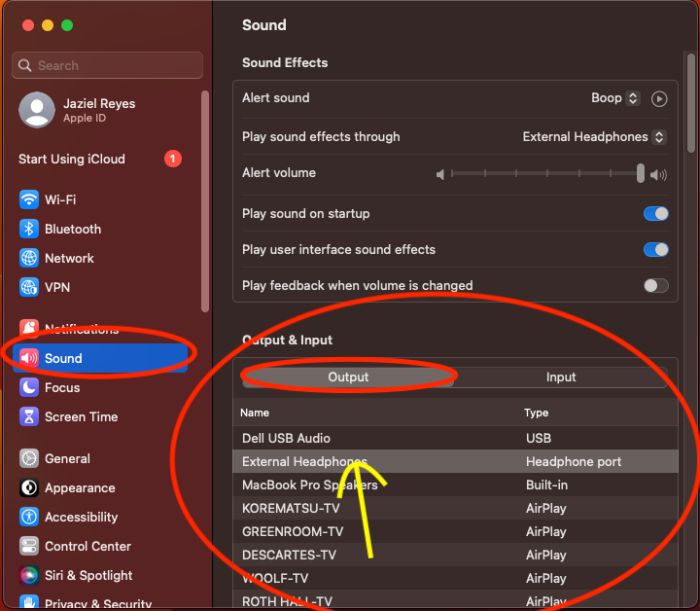Select MacBook Pro Speakers output

tap(455, 485)
